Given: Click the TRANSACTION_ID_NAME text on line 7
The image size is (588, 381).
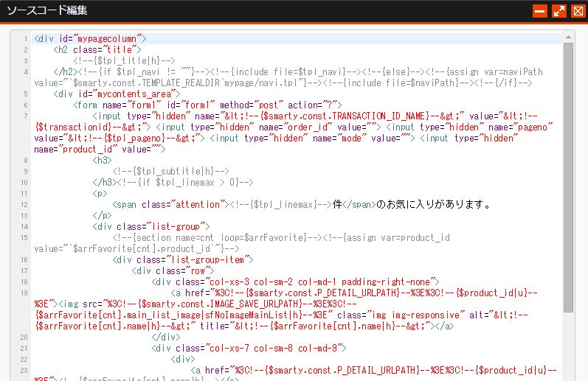Looking at the screenshot, I should point(379,116).
